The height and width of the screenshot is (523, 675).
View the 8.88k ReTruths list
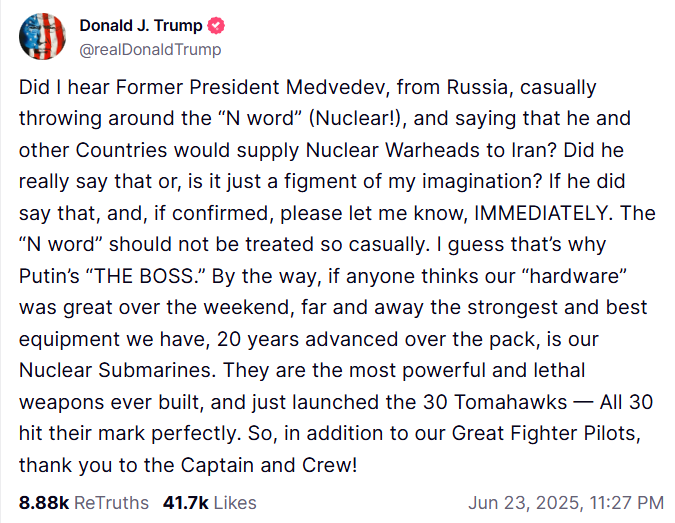click(x=83, y=502)
